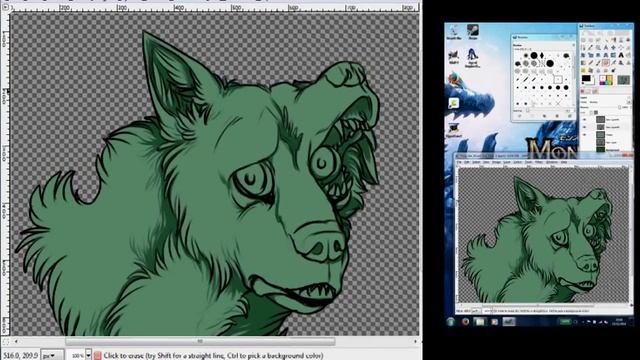Viewport: 640px width, 360px height.
Task: Toggle visibility eye of topmost layer
Action: pos(584,120)
